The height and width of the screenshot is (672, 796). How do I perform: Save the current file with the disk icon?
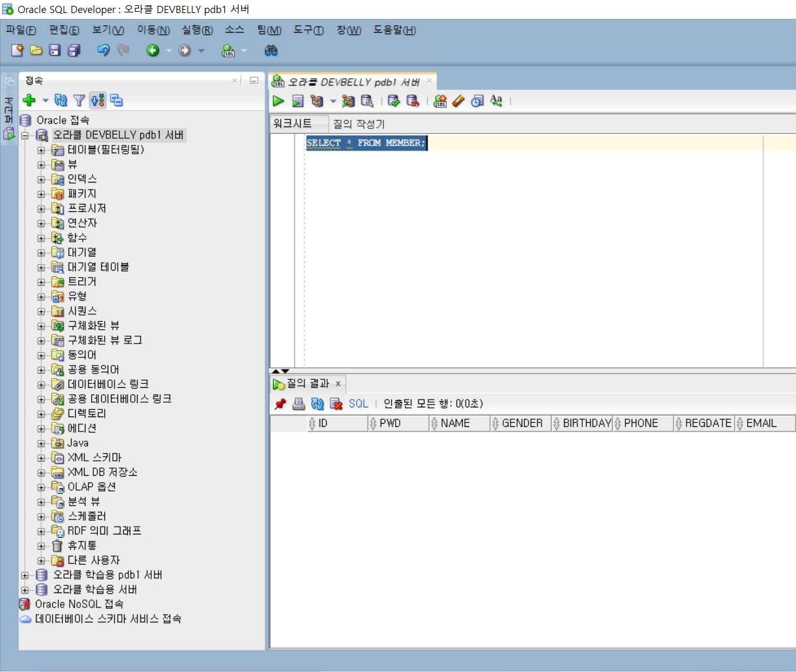pyautogui.click(x=55, y=50)
